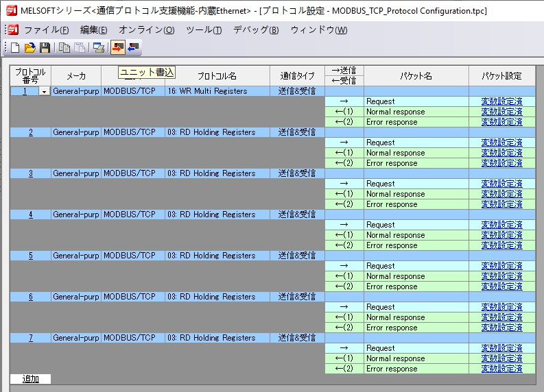Click protocol 2 '送信&受信' communication type cell
The height and width of the screenshot is (392, 544).
tap(297, 132)
